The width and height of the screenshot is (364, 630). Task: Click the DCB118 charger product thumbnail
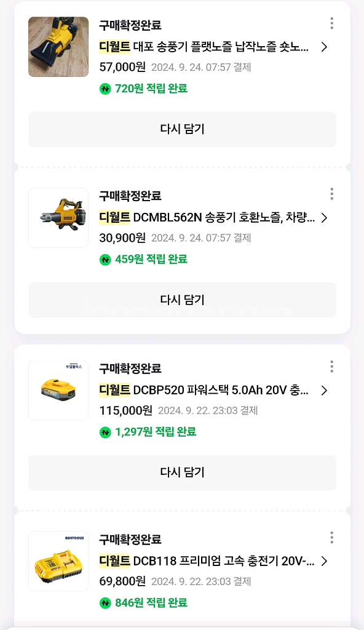[58, 561]
